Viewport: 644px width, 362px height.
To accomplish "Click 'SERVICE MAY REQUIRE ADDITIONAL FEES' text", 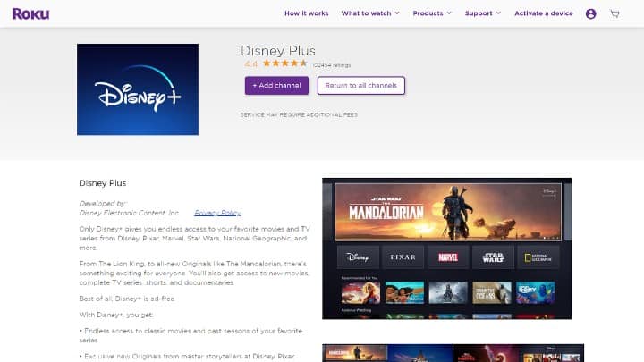I will 299,115.
